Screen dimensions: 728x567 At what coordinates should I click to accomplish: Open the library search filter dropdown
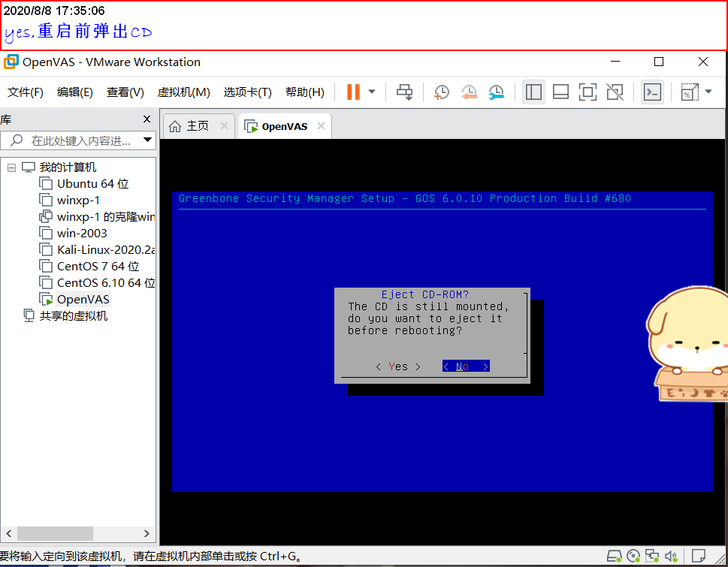coord(148,140)
